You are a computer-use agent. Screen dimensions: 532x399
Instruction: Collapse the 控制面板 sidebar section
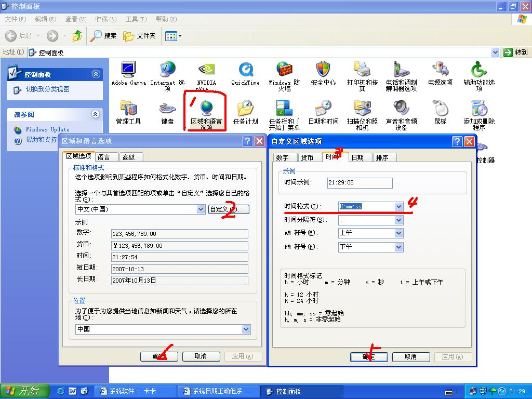click(96, 74)
